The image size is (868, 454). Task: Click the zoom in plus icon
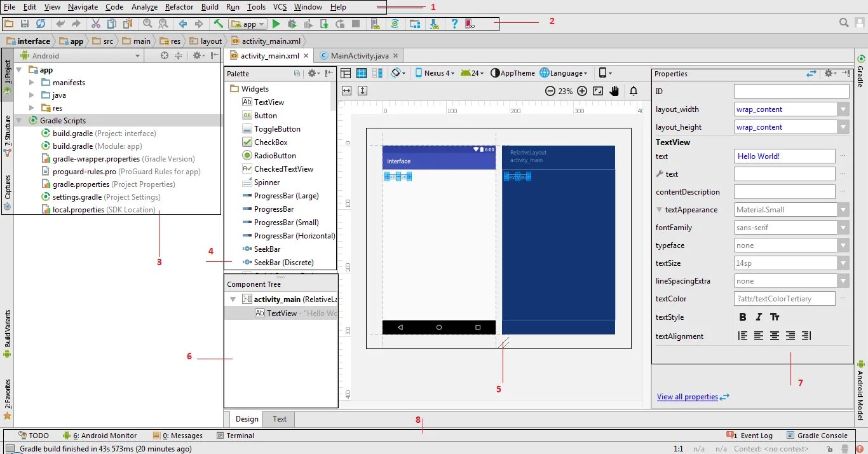[581, 91]
